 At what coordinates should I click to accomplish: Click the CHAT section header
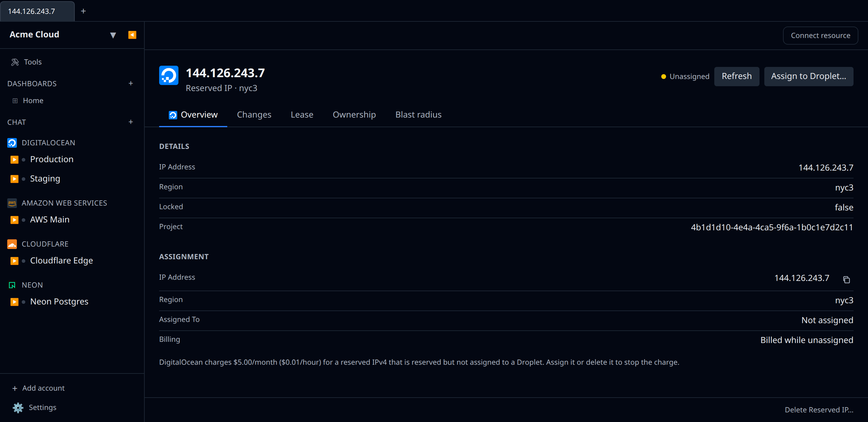click(x=17, y=122)
